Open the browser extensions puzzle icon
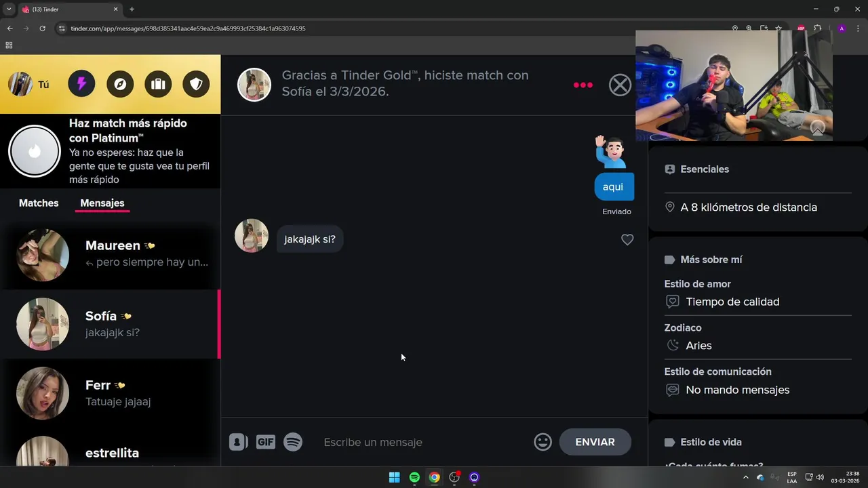The height and width of the screenshot is (488, 868). coord(817,28)
